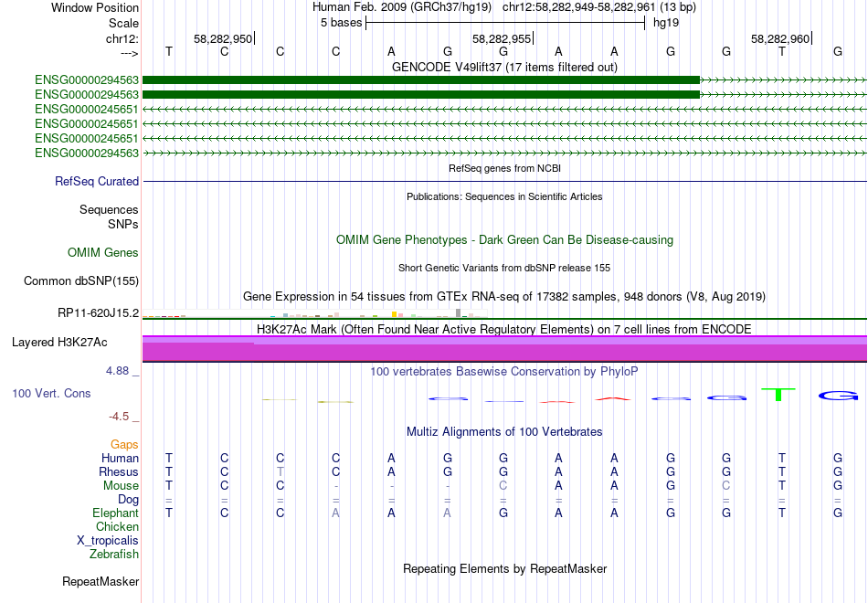Viewport: 868px width, 603px height.
Task: Open the RefSeq Curated track label
Action: [97, 181]
